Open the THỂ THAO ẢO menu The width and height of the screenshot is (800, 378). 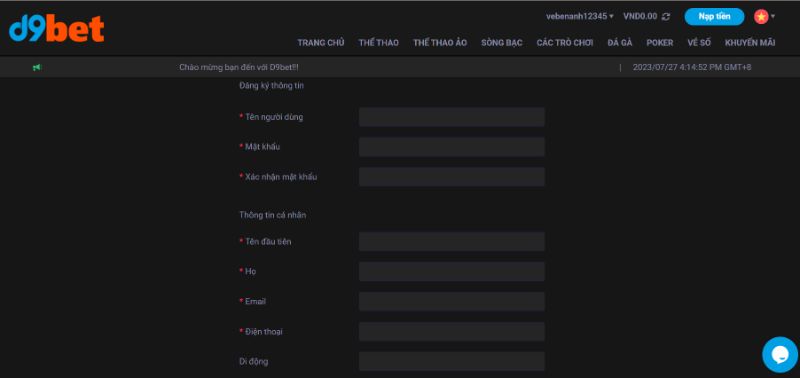[x=440, y=43]
